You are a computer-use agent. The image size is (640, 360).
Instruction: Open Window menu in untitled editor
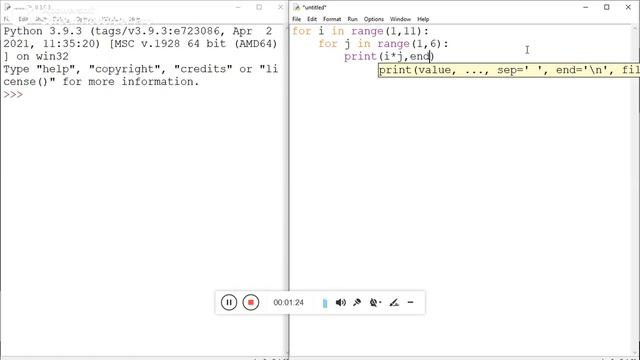[400, 19]
